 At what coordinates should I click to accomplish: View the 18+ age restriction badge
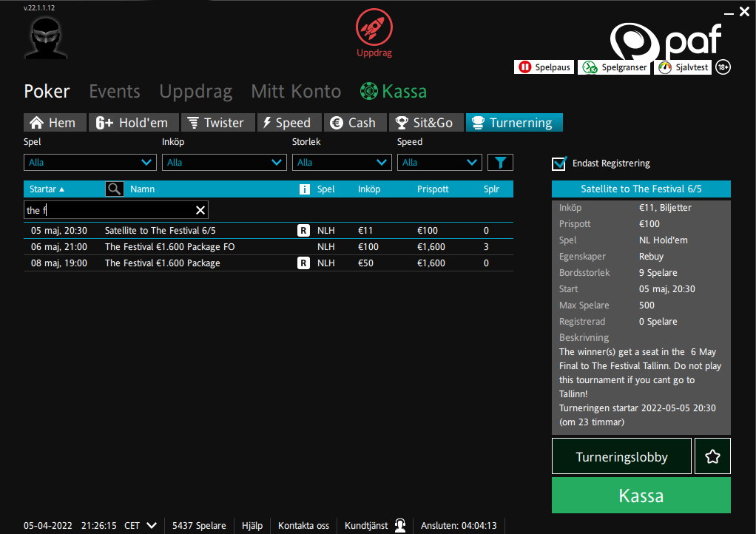[723, 67]
